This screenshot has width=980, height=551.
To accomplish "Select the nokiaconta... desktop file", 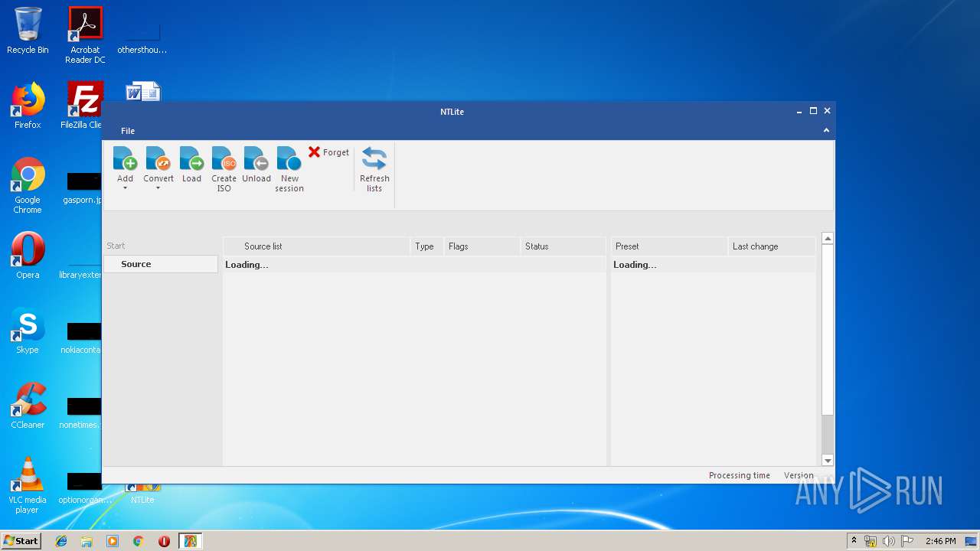I will pos(81,338).
